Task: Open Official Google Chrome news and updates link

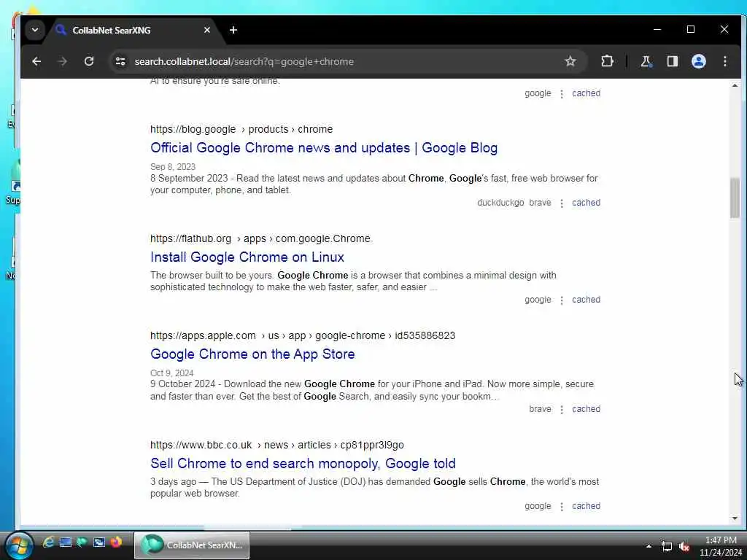Action: 324,147
